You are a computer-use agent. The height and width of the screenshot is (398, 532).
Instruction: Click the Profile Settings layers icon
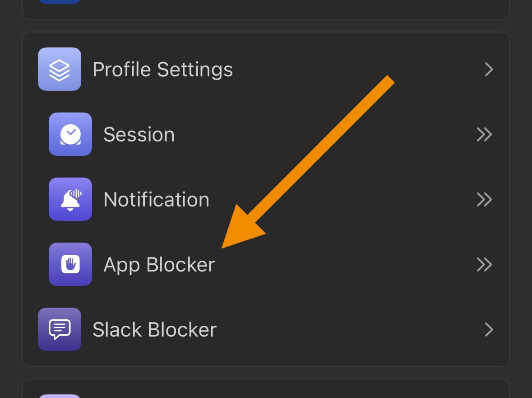pyautogui.click(x=59, y=69)
